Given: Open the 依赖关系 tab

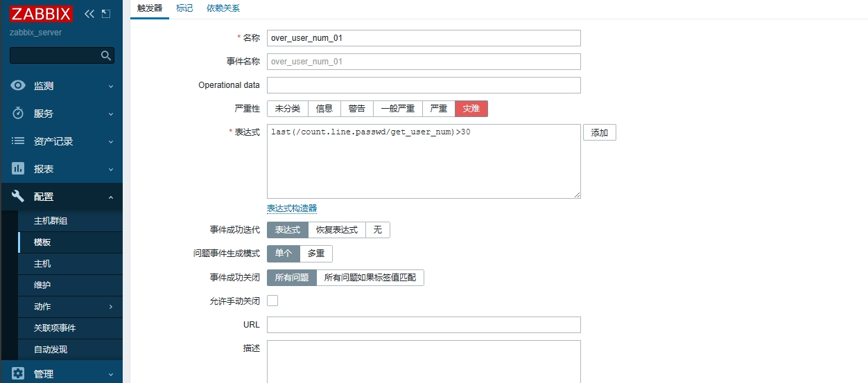Looking at the screenshot, I should [223, 8].
